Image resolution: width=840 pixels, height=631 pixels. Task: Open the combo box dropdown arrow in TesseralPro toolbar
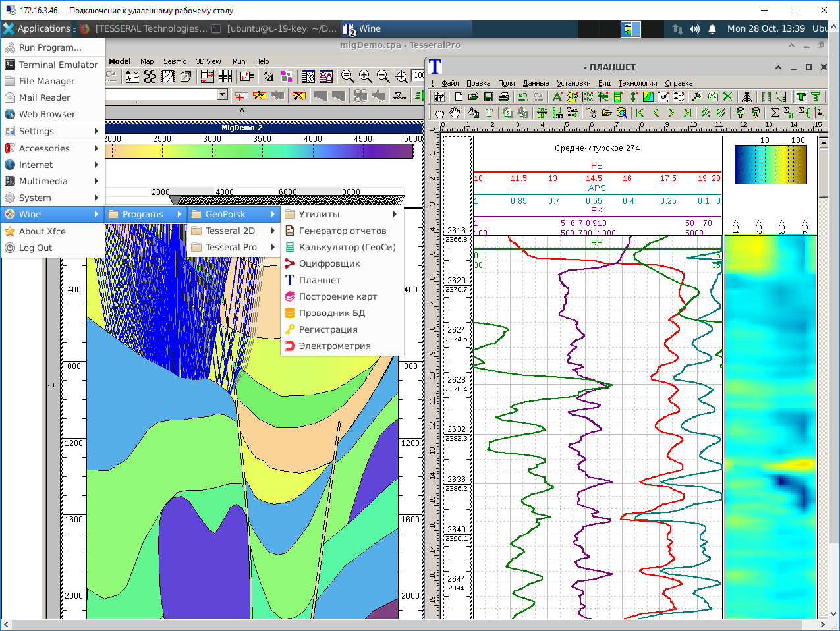[x=222, y=95]
